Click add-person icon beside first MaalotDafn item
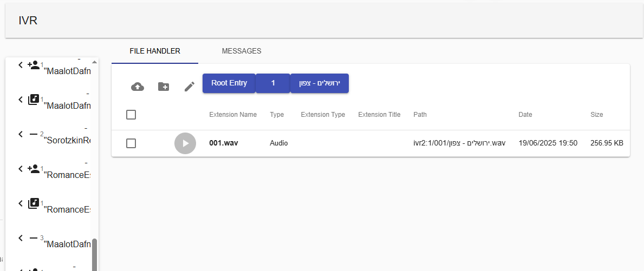The image size is (644, 271). point(33,64)
